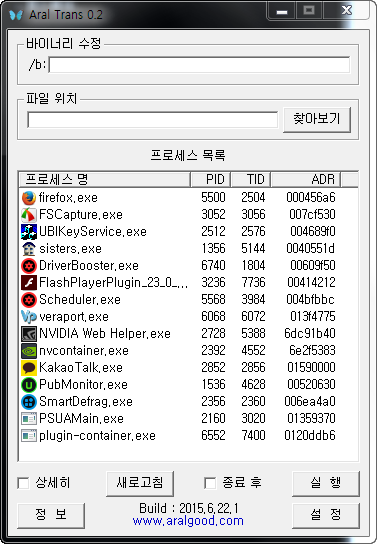The image size is (377, 544).
Task: Minimize the Aral Trans window
Action: point(282,11)
